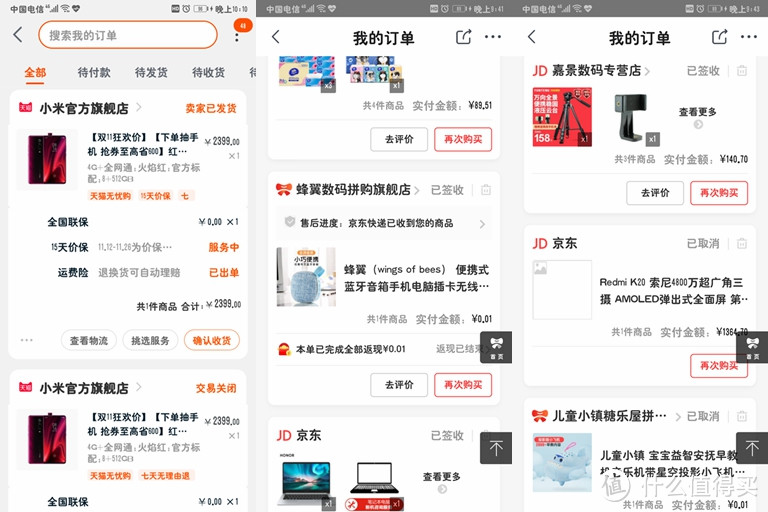
Task: Tap 15天价保 tag under first phone
Action: (155, 196)
